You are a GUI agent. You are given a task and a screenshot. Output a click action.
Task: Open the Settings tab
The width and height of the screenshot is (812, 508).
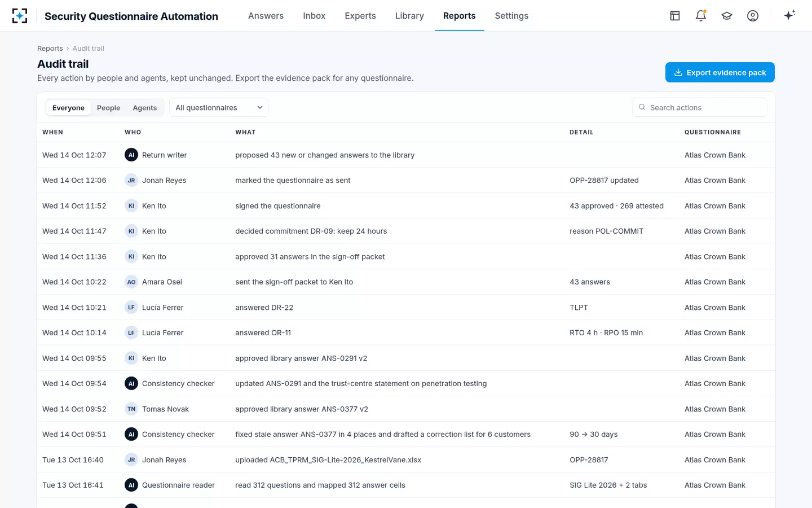(511, 16)
